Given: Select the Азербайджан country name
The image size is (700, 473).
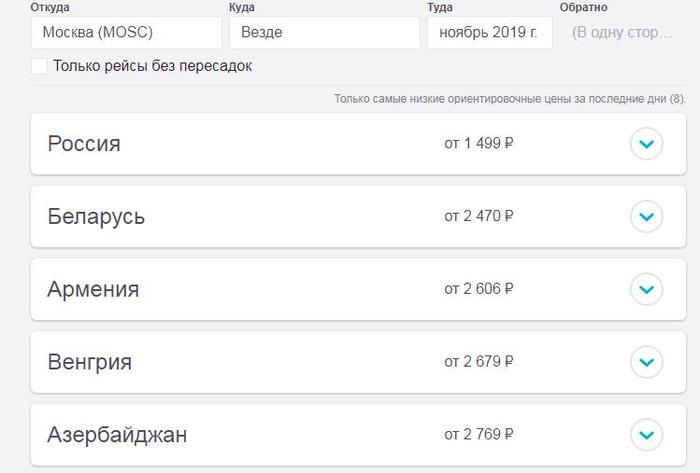Looking at the screenshot, I should tap(117, 435).
